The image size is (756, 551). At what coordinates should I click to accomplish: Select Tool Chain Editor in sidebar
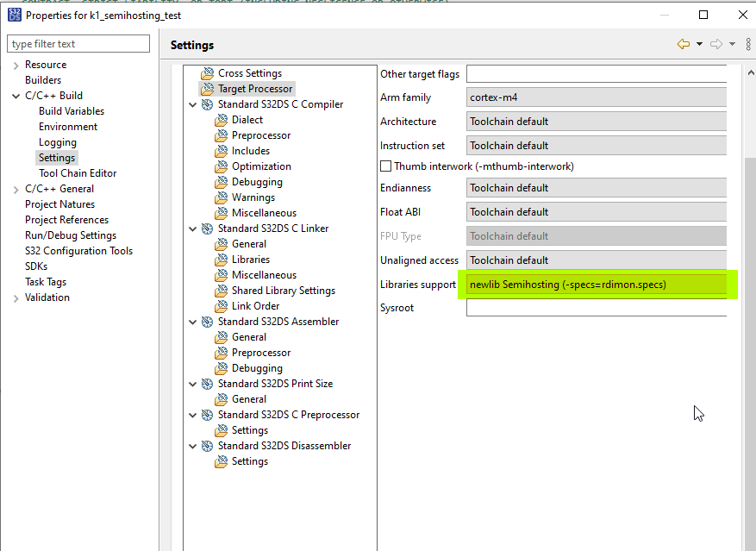pyautogui.click(x=77, y=172)
